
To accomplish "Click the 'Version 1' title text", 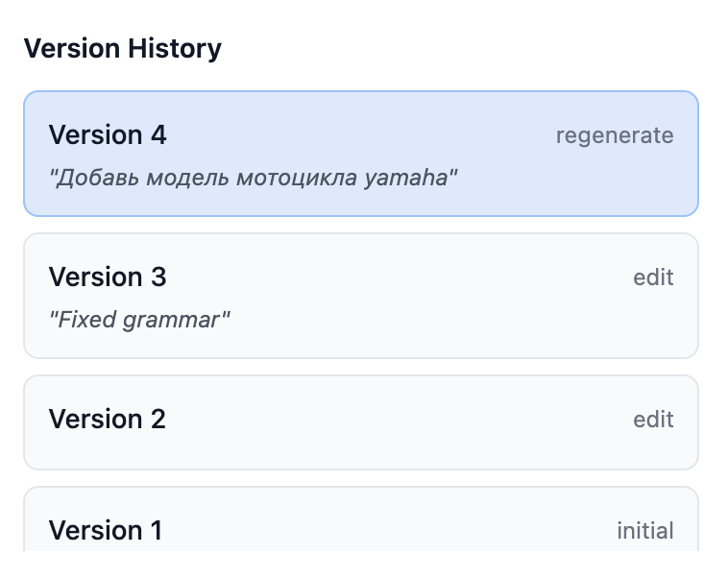I will 106,531.
